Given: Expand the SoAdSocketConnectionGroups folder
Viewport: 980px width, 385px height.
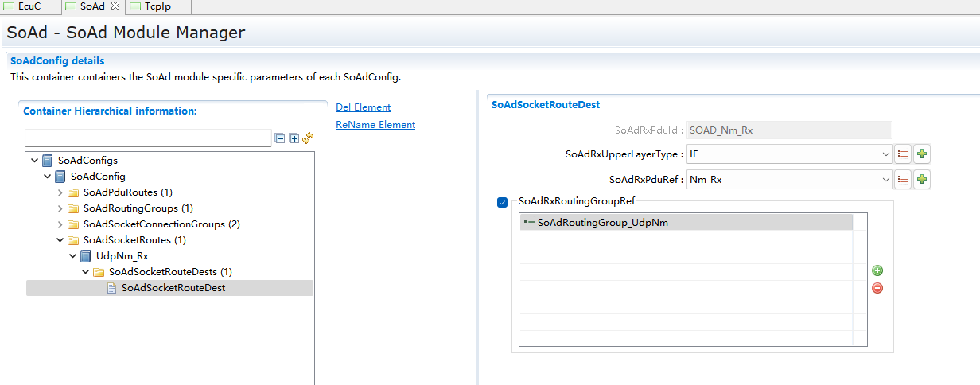Looking at the screenshot, I should coord(60,224).
